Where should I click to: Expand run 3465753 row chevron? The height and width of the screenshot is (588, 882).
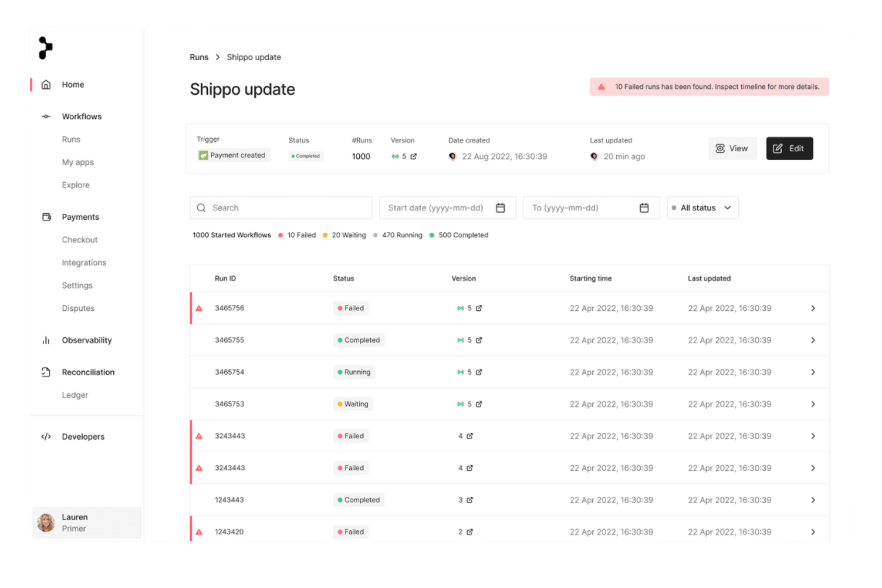point(813,404)
